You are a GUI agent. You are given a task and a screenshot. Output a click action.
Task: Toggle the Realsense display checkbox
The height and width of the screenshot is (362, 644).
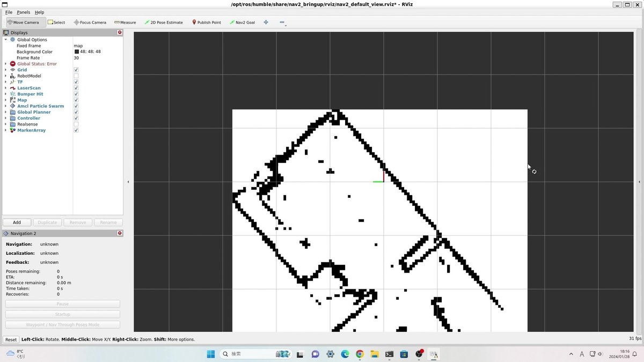coord(76,124)
